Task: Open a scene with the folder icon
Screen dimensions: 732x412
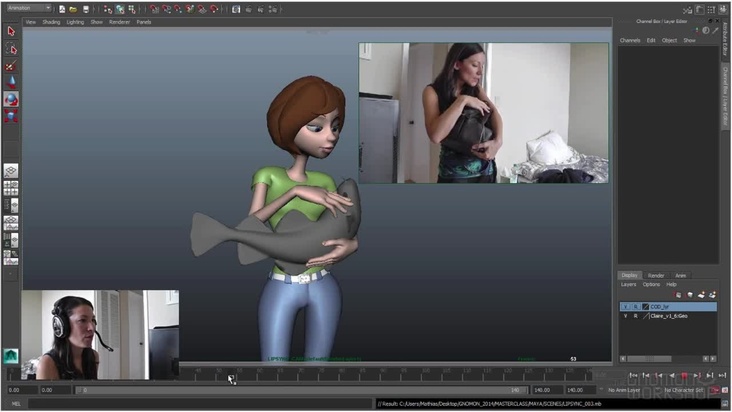Action: coord(73,9)
